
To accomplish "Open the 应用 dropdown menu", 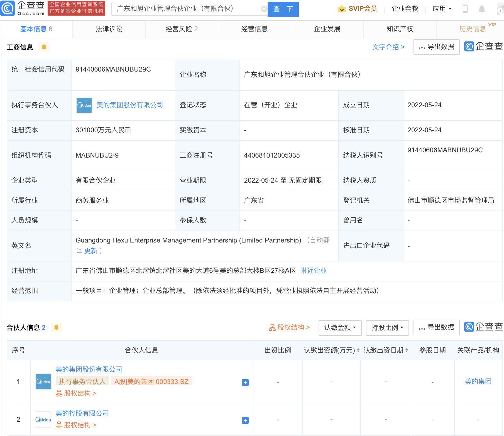I will point(442,9).
